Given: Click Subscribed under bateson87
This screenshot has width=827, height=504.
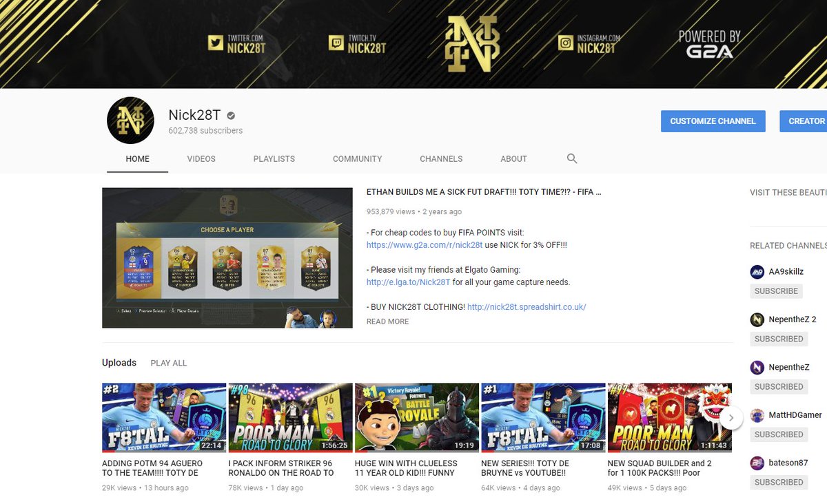Looking at the screenshot, I should (x=779, y=482).
